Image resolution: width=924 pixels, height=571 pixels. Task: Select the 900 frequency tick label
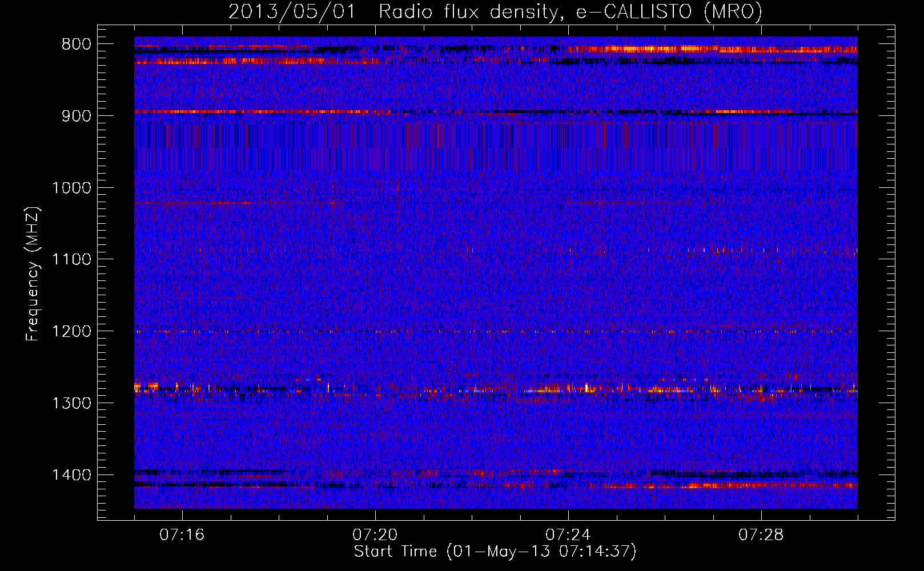tap(77, 116)
